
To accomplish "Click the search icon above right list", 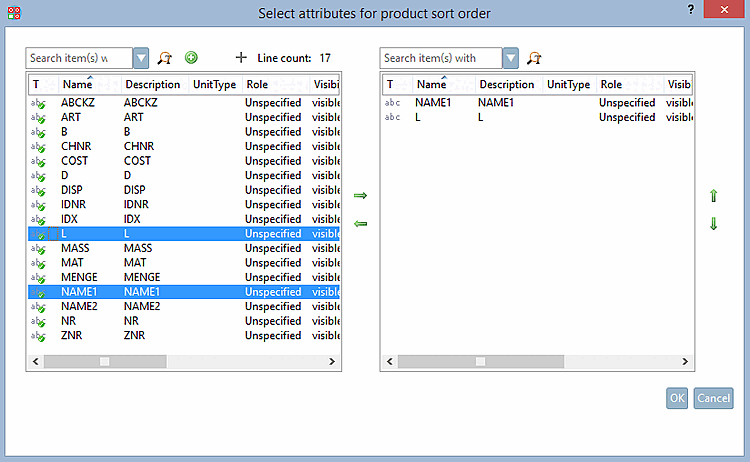I will pos(535,59).
